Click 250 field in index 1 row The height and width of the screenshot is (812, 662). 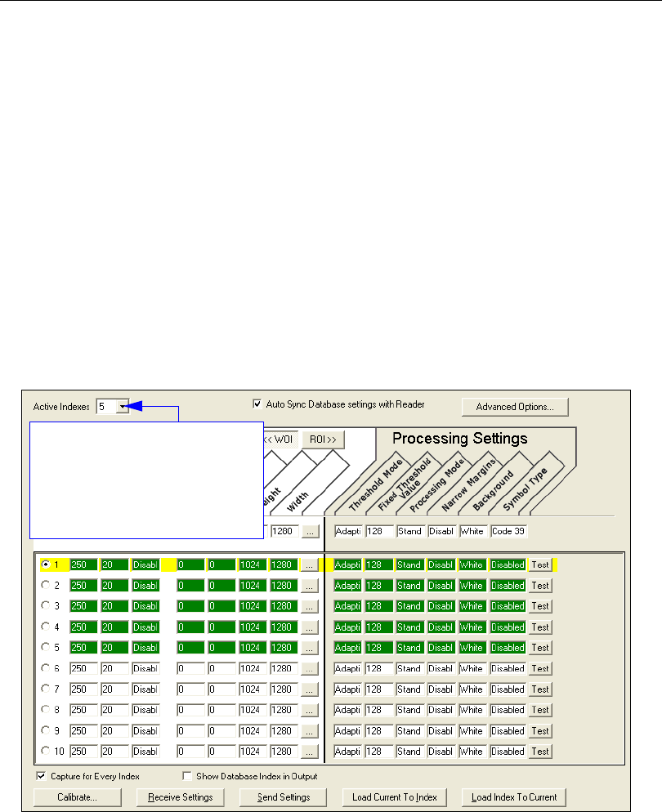[83, 564]
